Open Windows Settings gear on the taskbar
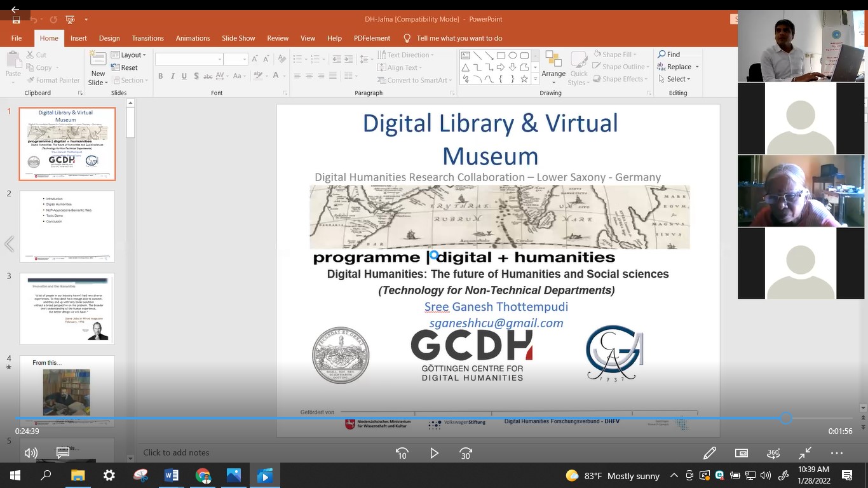This screenshot has width=868, height=488. click(109, 475)
